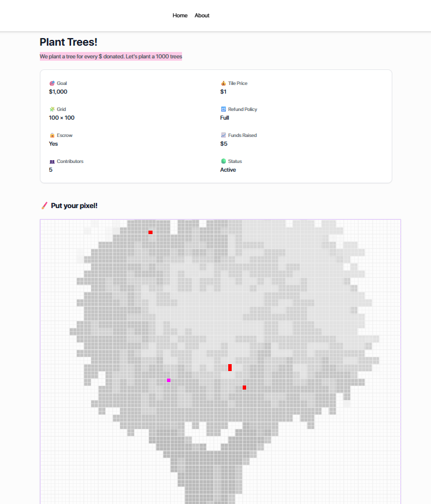
Task: Click the pencil icon beside Put your pixel
Action: [x=44, y=206]
